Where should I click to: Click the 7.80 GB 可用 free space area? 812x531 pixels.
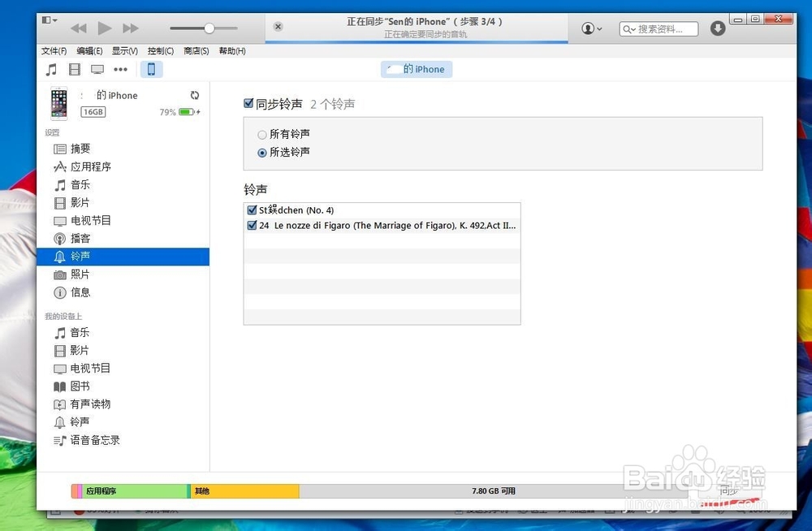click(x=493, y=491)
